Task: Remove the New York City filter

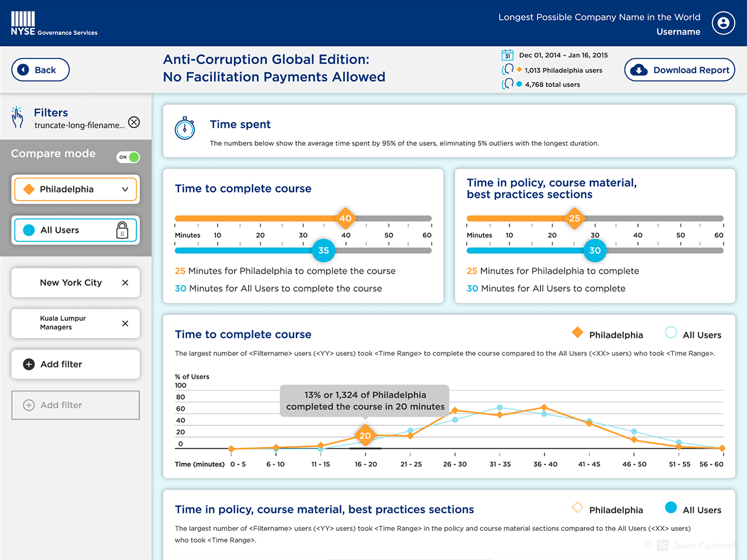Action: tap(125, 283)
